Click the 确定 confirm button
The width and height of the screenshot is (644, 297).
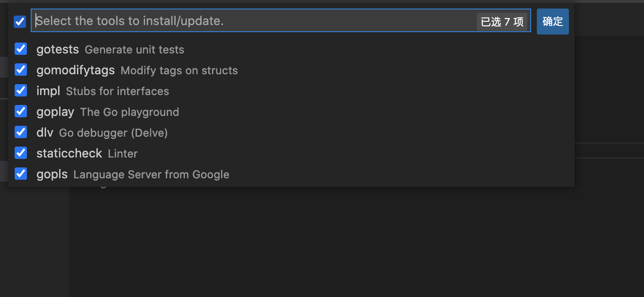click(x=552, y=21)
